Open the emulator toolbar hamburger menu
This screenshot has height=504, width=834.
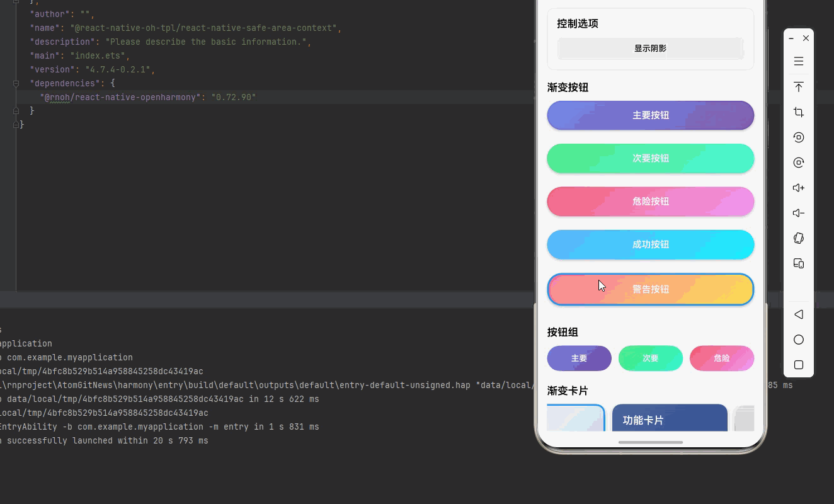(x=799, y=61)
